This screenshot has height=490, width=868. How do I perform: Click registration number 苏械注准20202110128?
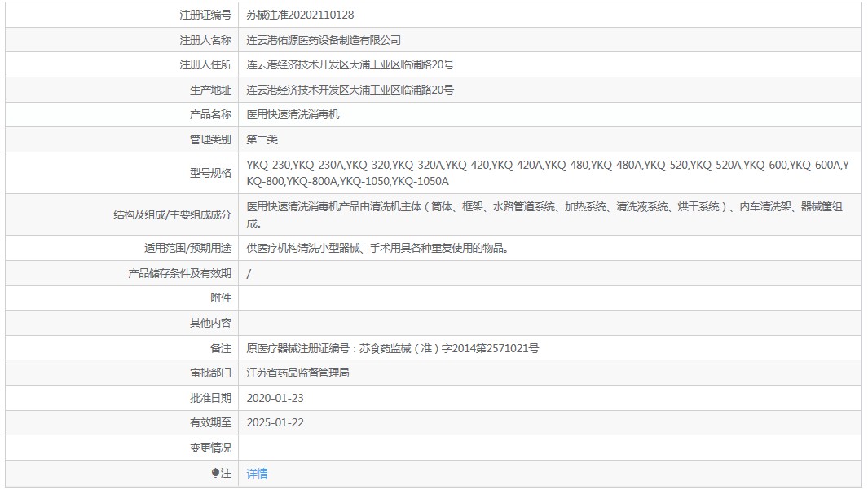[x=300, y=15]
